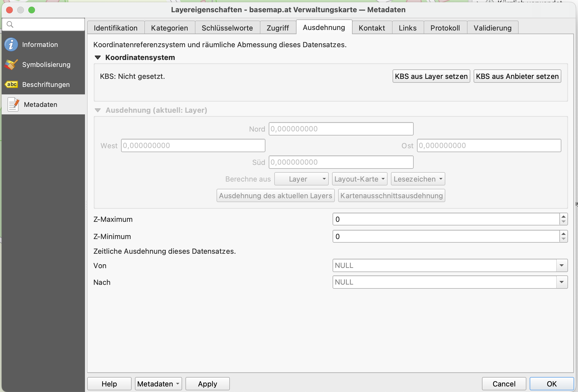
Task: Open the Symbolisierung paintbrush icon
Action: 11,65
